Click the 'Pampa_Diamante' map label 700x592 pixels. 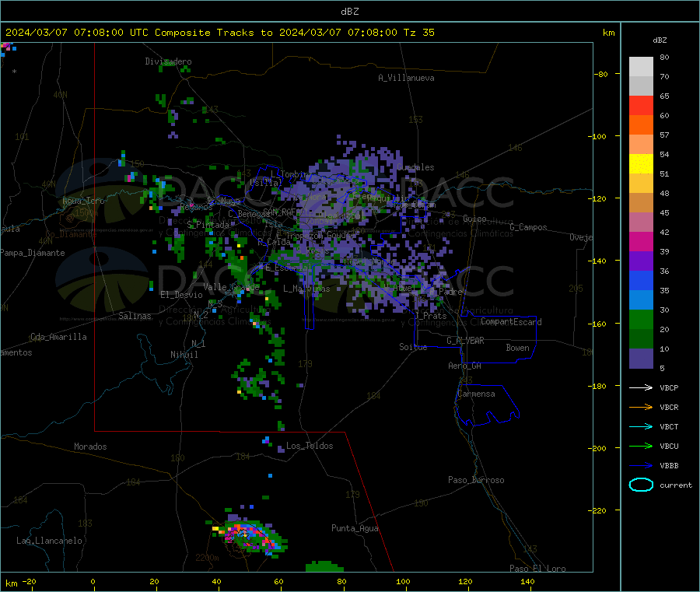[x=32, y=253]
